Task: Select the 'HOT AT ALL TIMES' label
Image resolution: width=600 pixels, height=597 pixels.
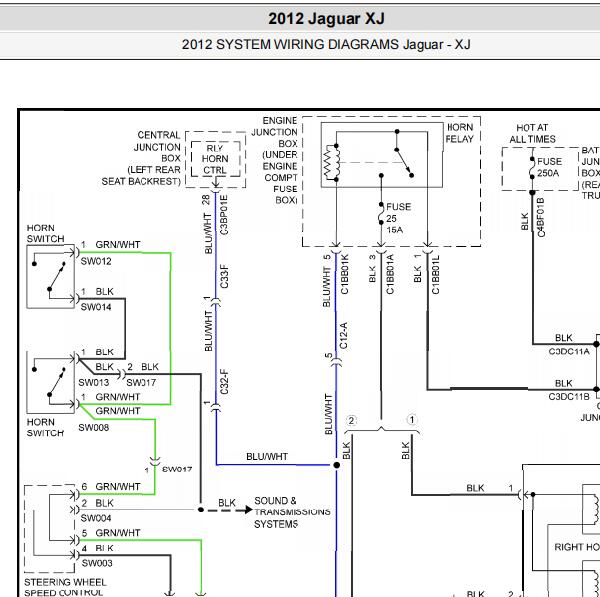Action: pos(532,133)
